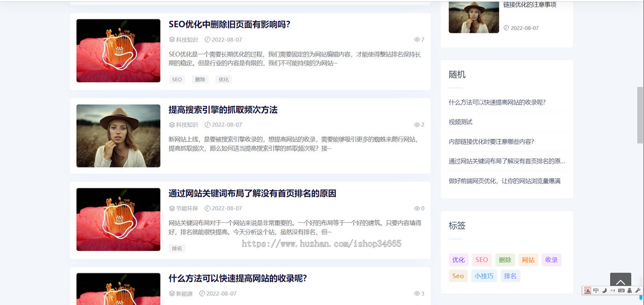The width and height of the screenshot is (644, 305).
Task: Open article title 什么方法可以快速提高网站的收录呢? in main list
Action: (237, 278)
